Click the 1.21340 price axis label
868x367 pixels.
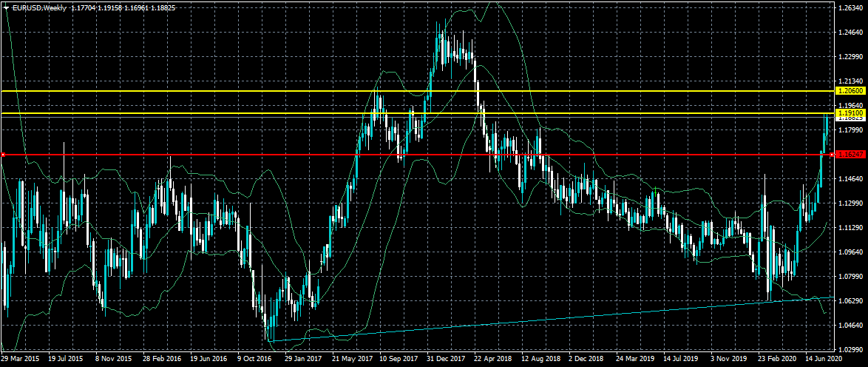(x=850, y=81)
